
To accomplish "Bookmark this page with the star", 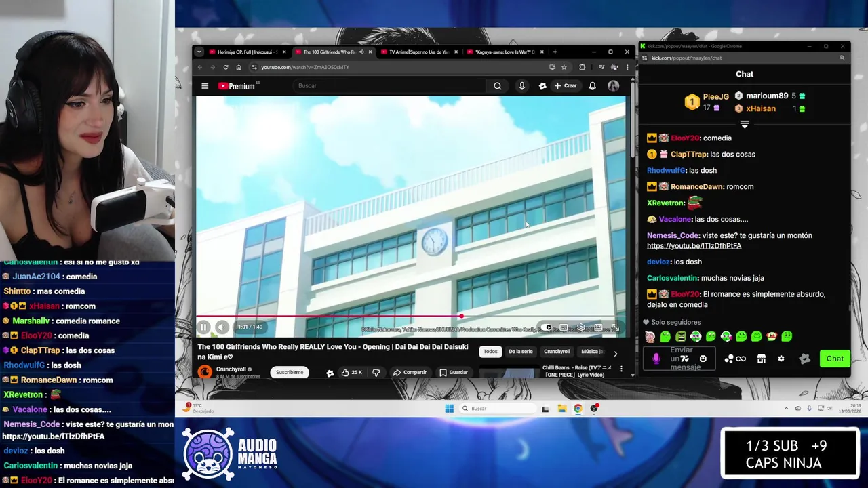I will [564, 67].
